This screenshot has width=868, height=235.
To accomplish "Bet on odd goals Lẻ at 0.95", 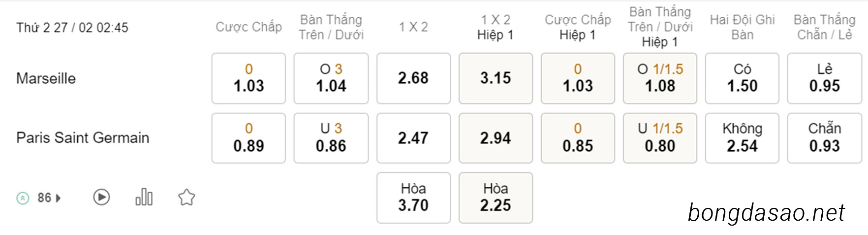I will 825,78.
